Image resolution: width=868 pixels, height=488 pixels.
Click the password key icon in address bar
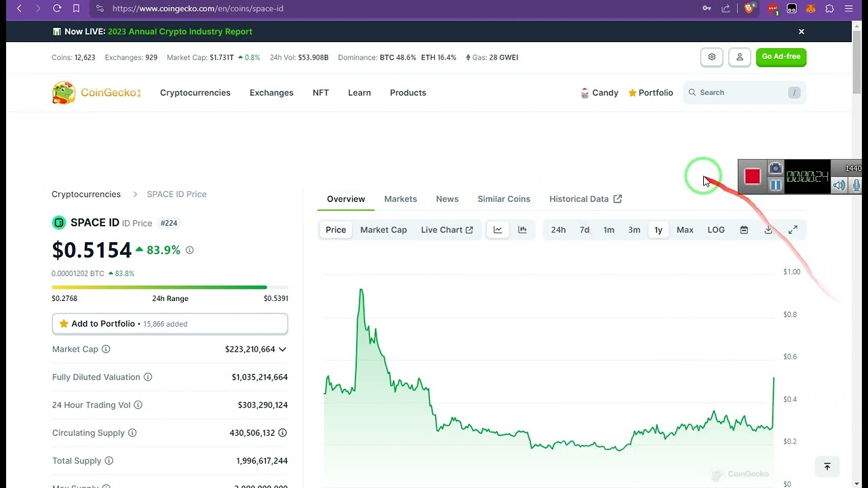707,8
